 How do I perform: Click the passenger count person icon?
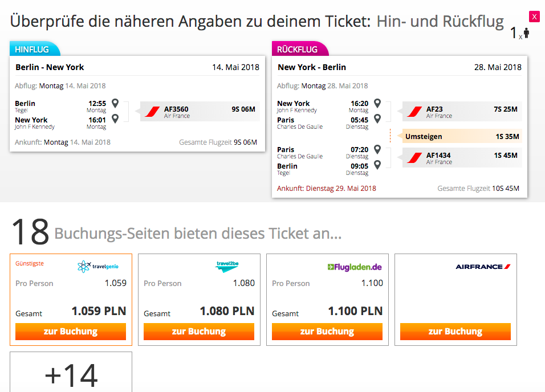526,33
